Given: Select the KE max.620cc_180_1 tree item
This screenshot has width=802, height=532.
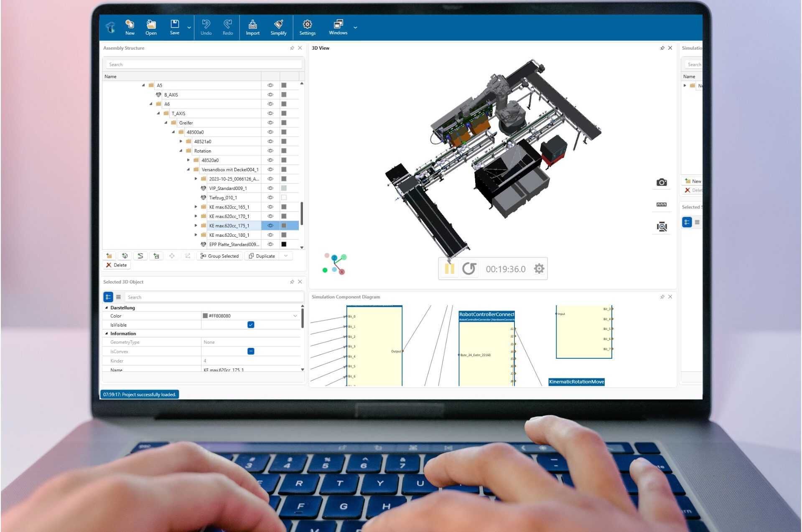Looking at the screenshot, I should click(229, 235).
